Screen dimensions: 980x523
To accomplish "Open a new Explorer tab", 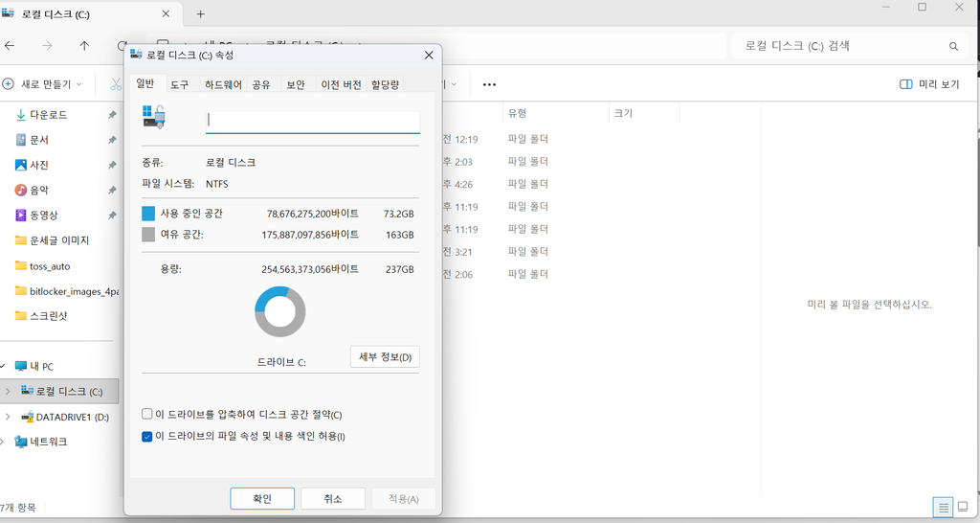I will pos(201,13).
